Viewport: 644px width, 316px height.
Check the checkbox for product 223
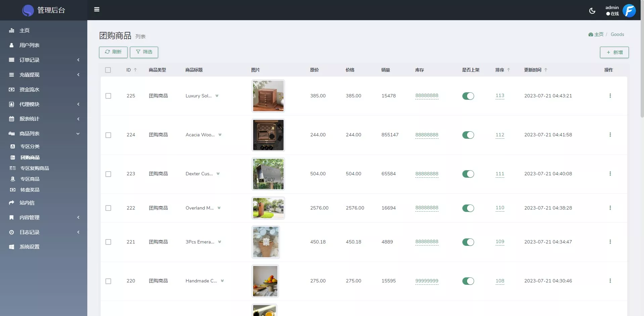pos(108,174)
